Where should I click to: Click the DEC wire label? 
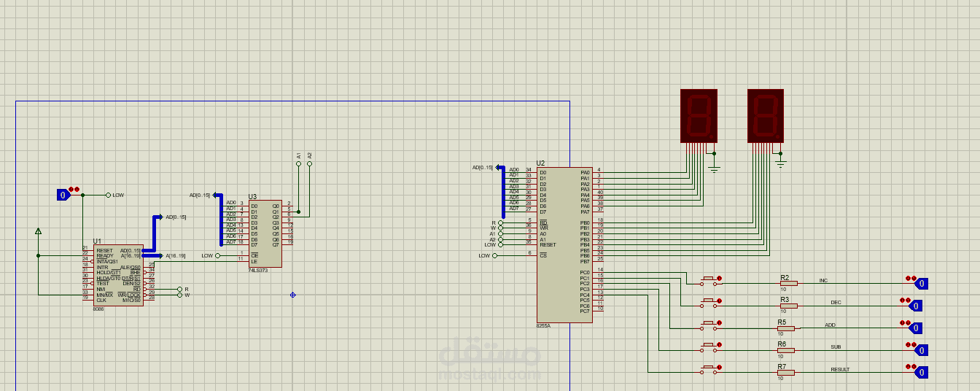pos(836,302)
